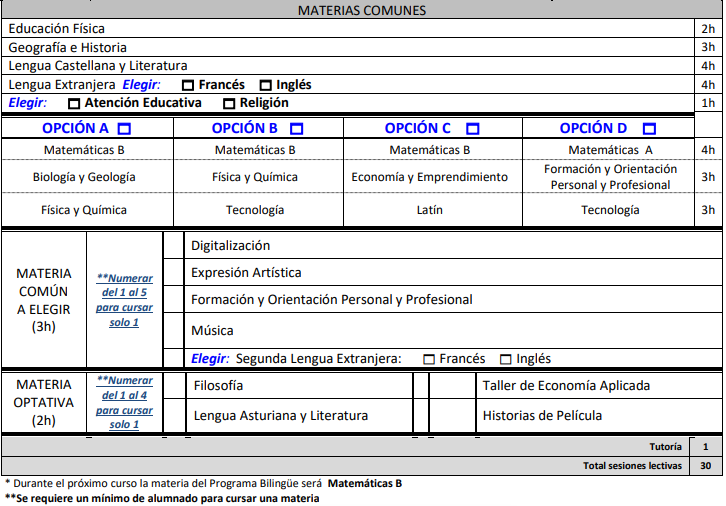Tick the Religión checkbox
726x506 pixels.
229,103
